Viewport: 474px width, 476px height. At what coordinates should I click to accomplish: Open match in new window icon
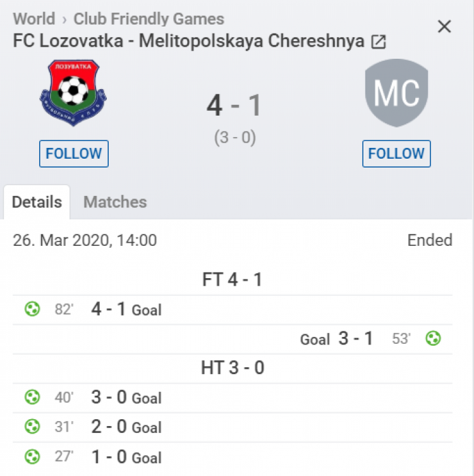pyautogui.click(x=379, y=42)
